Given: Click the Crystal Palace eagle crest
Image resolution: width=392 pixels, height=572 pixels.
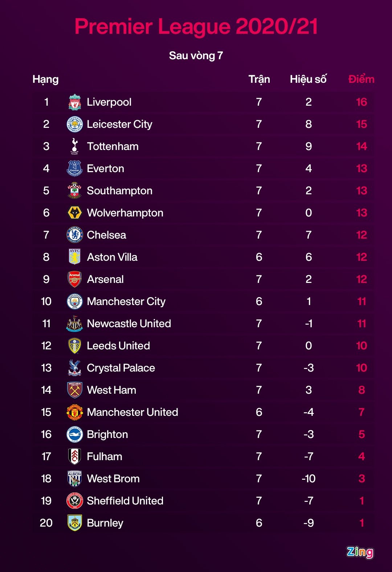Looking at the screenshot, I should [x=75, y=368].
